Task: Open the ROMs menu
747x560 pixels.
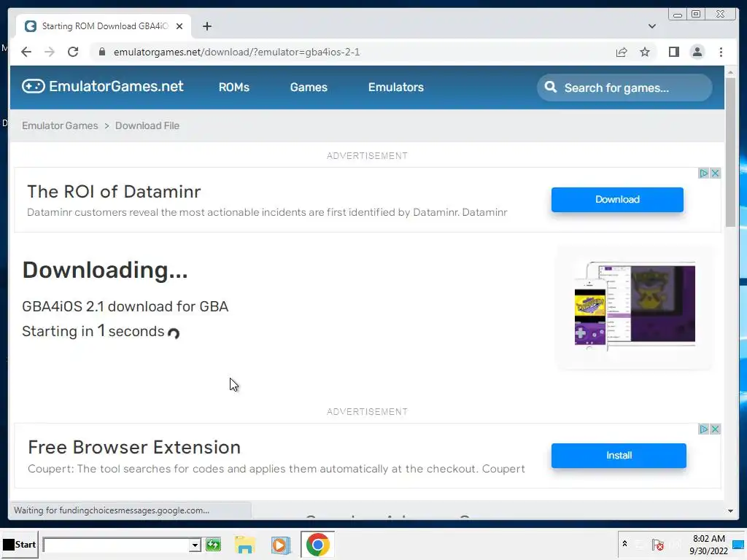Action: click(x=234, y=87)
